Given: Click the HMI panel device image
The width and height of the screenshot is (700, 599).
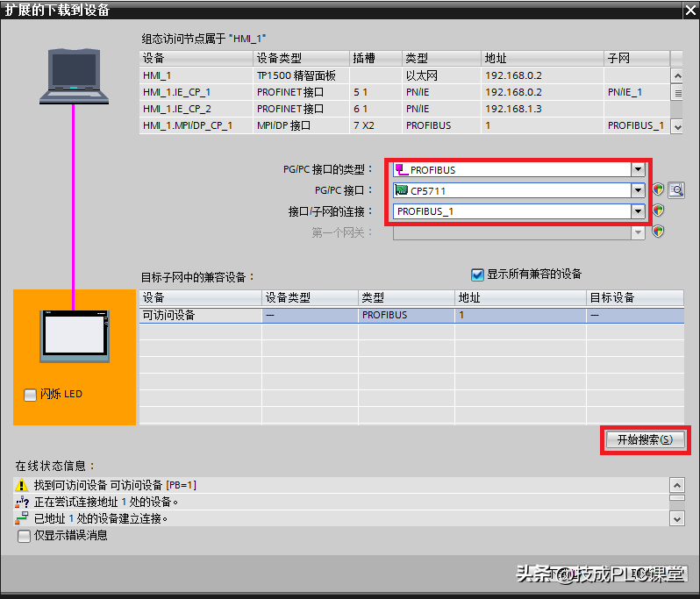Looking at the screenshot, I should 75,335.
